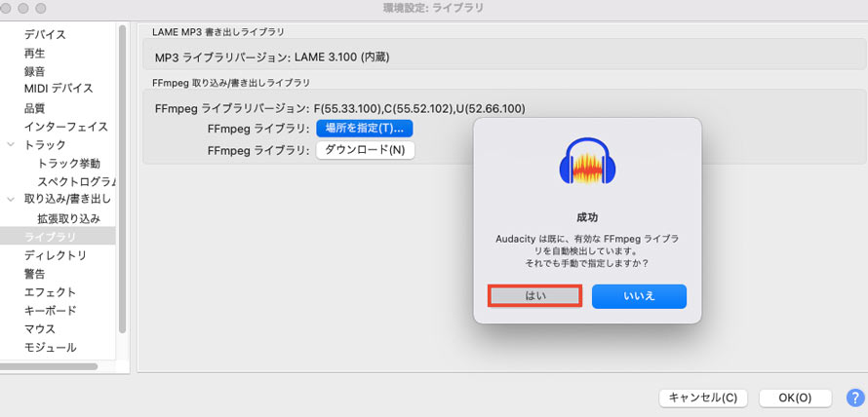
Task: Choose いいえ in the dialog
Action: point(639,296)
